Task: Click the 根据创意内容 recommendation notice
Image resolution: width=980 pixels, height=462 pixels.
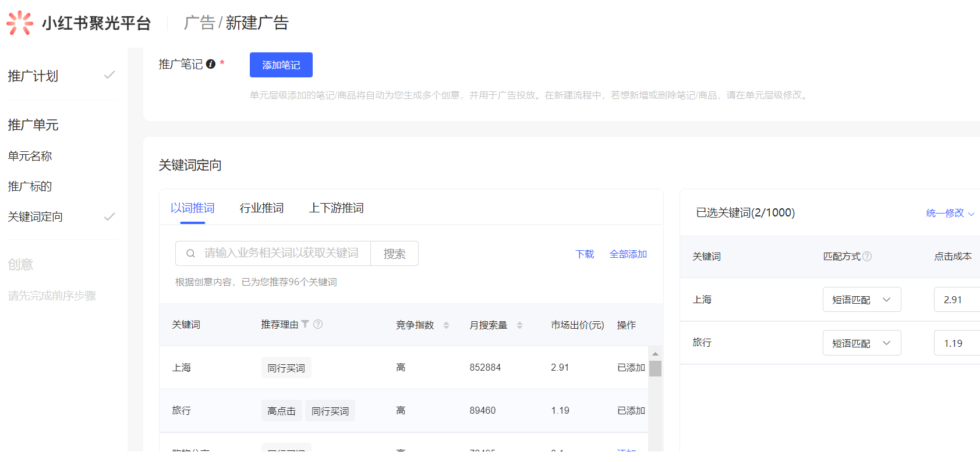Action: point(256,282)
